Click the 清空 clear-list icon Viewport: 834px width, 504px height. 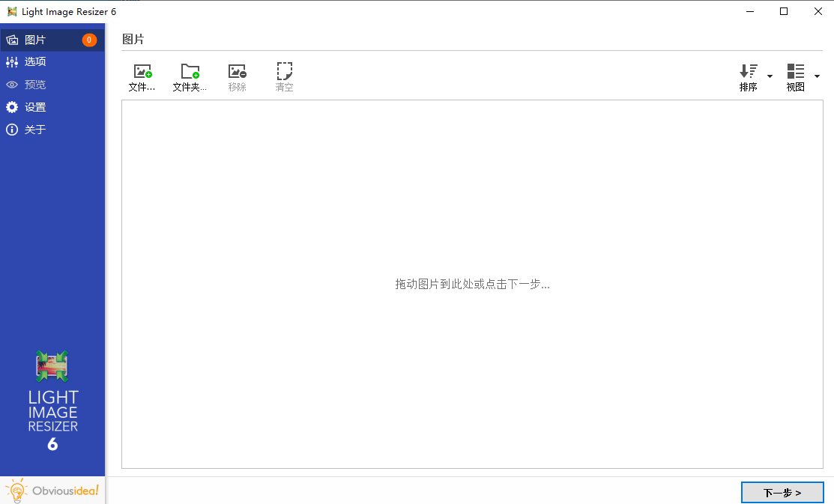tap(284, 72)
